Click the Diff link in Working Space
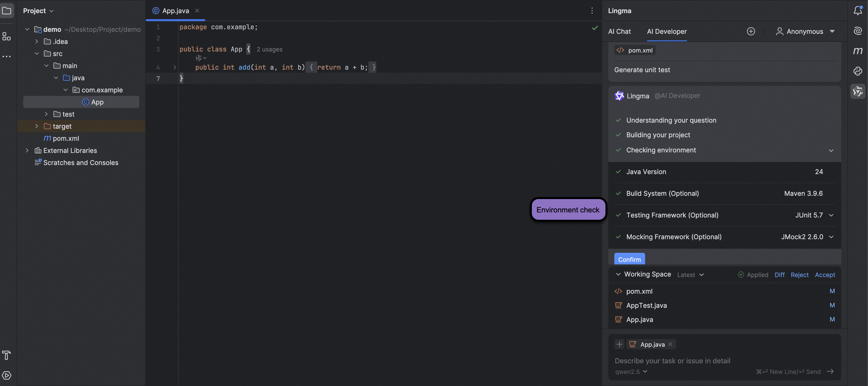The width and height of the screenshot is (868, 386). (779, 275)
